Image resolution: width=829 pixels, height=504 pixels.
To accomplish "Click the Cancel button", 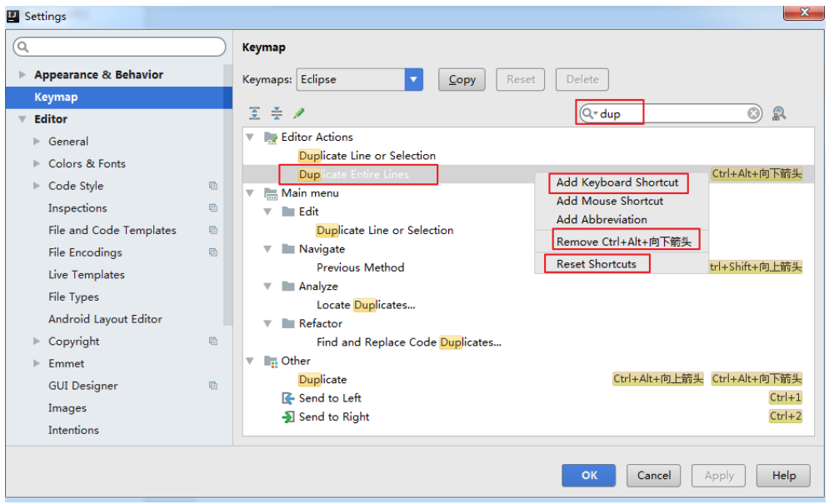I will (x=653, y=476).
